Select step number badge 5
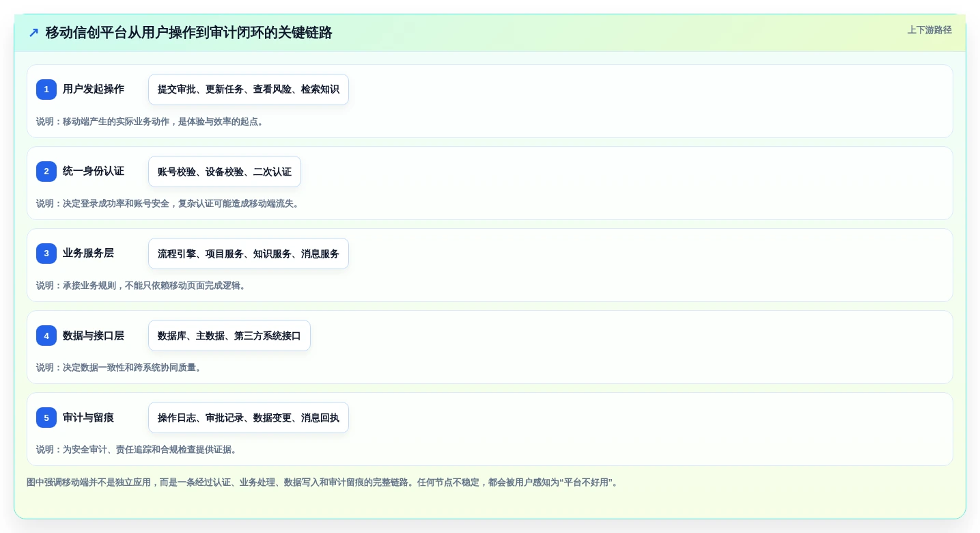Image resolution: width=980 pixels, height=533 pixels. coord(46,418)
